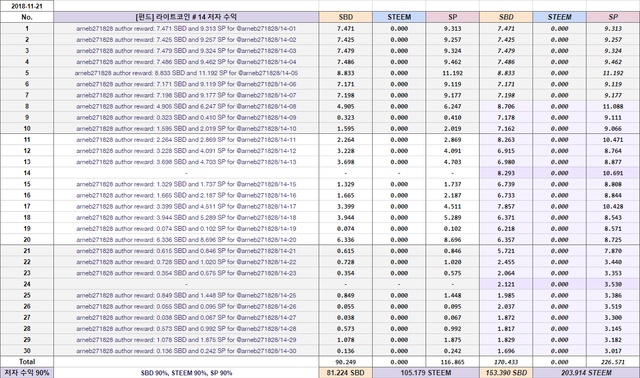
Task: Select the author reward row ending 14-13
Action: pyautogui.click(x=186, y=162)
